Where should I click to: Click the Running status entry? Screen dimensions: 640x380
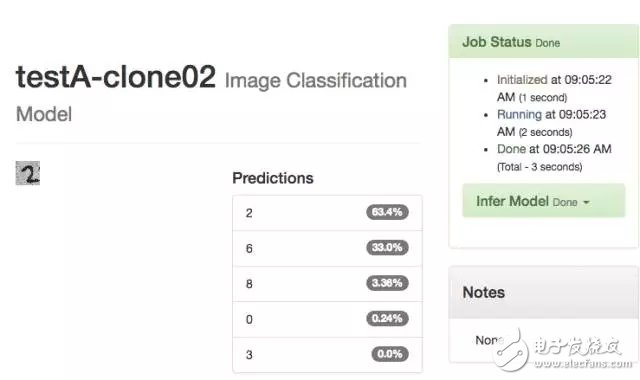tap(551, 123)
